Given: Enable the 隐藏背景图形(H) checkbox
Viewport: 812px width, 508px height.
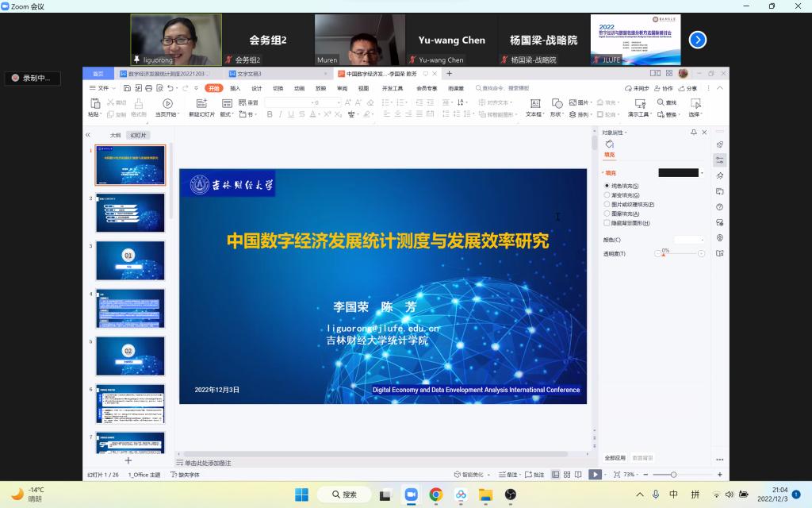Looking at the screenshot, I should (607, 223).
